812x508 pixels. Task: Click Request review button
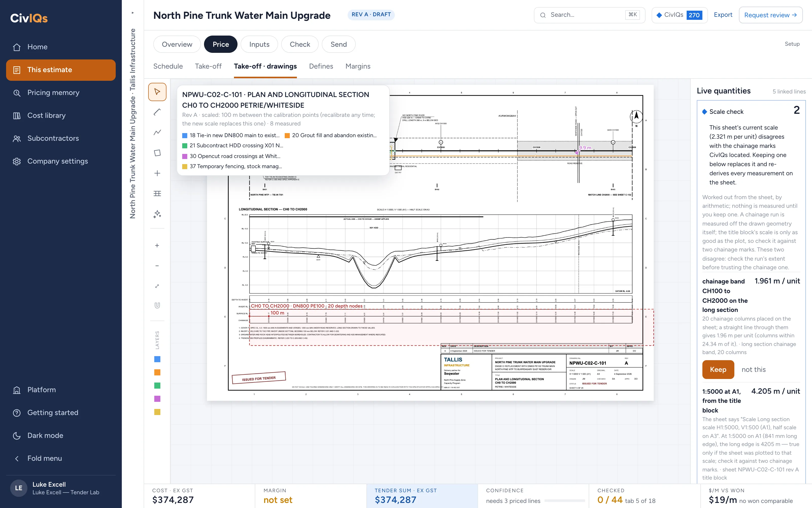tap(770, 15)
